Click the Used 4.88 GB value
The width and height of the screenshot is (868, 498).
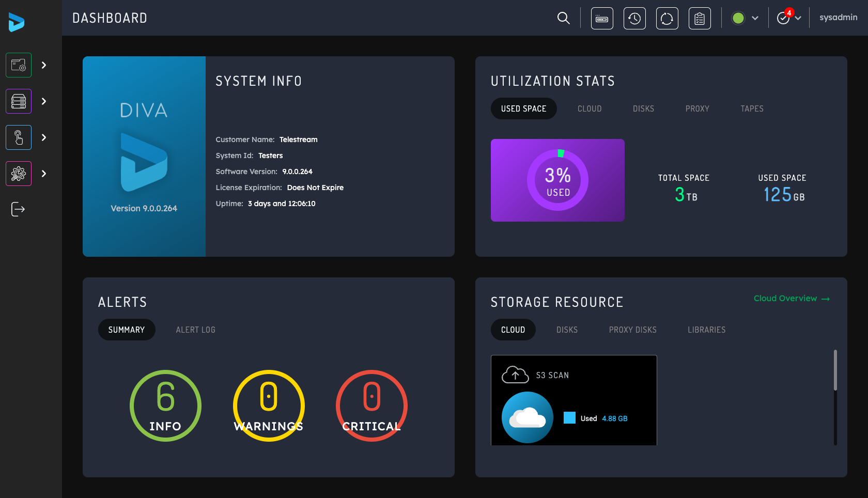[x=615, y=418]
